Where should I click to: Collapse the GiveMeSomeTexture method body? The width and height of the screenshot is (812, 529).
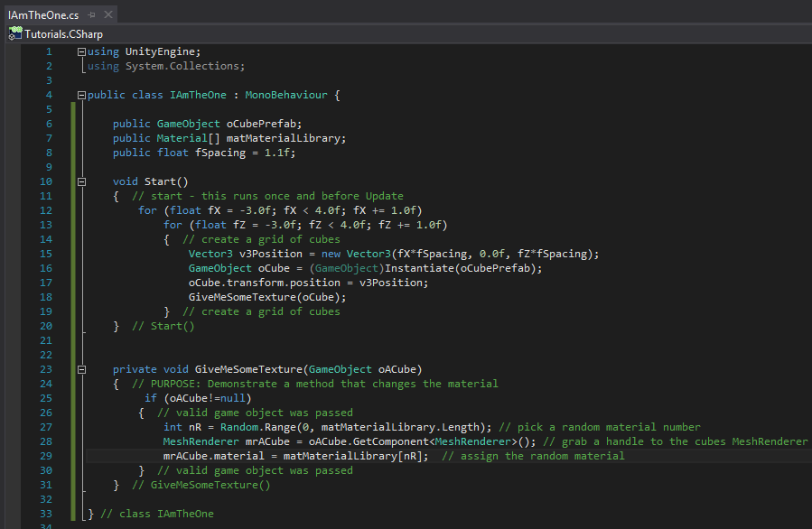click(80, 368)
